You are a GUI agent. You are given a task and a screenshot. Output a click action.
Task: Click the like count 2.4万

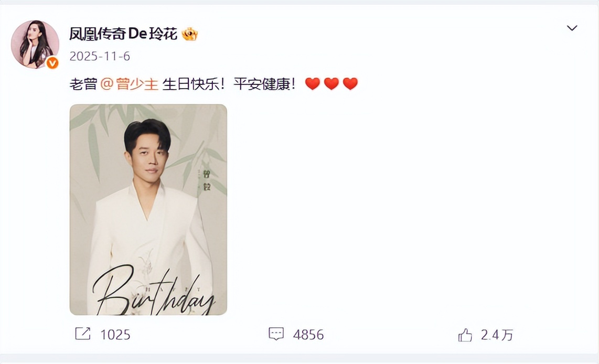click(x=496, y=334)
